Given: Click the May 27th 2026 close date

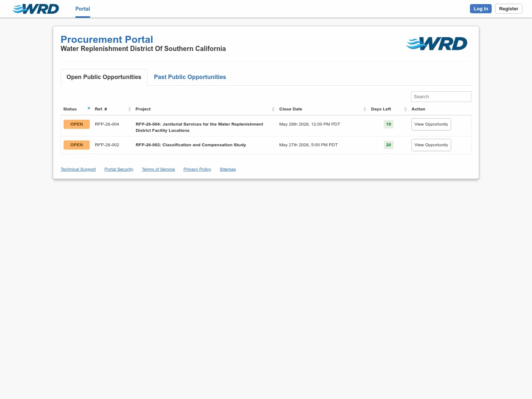Looking at the screenshot, I should point(308,145).
